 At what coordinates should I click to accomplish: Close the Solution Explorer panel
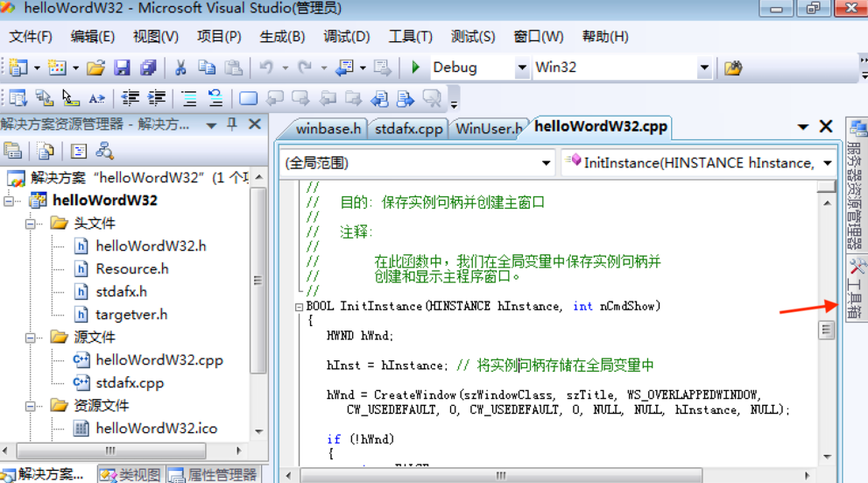(255, 124)
